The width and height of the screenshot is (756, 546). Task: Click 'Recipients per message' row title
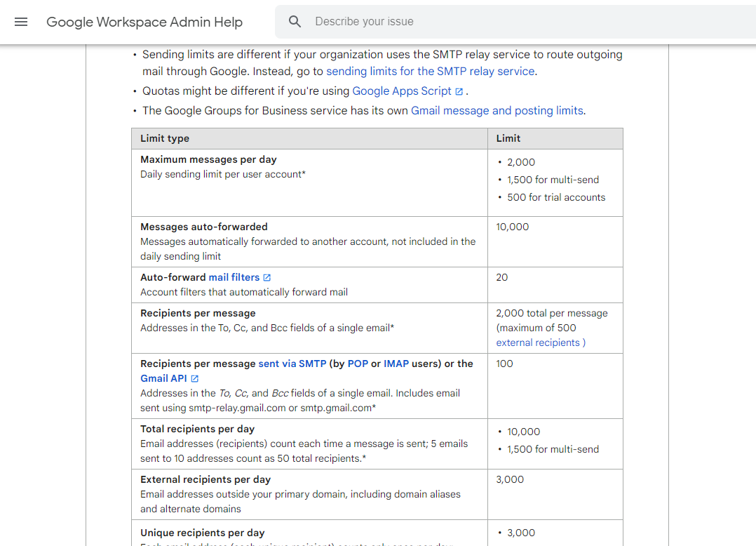[x=198, y=313]
